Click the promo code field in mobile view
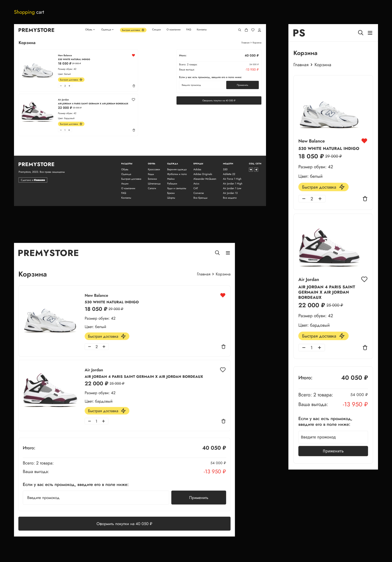Screen dimensions: 392x562 coord(333,437)
